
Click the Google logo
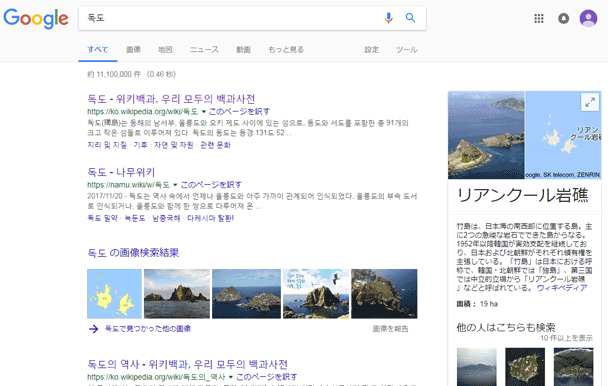click(36, 18)
